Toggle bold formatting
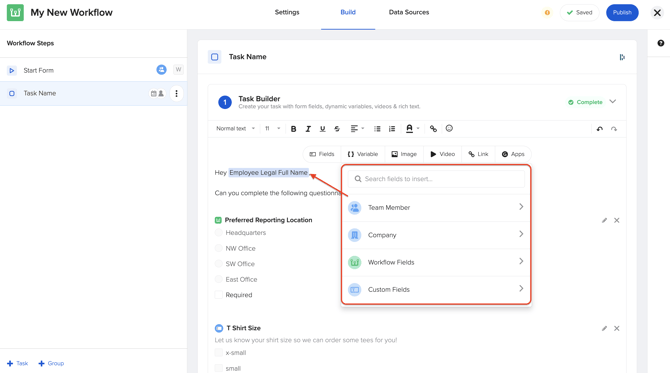 pos(294,129)
